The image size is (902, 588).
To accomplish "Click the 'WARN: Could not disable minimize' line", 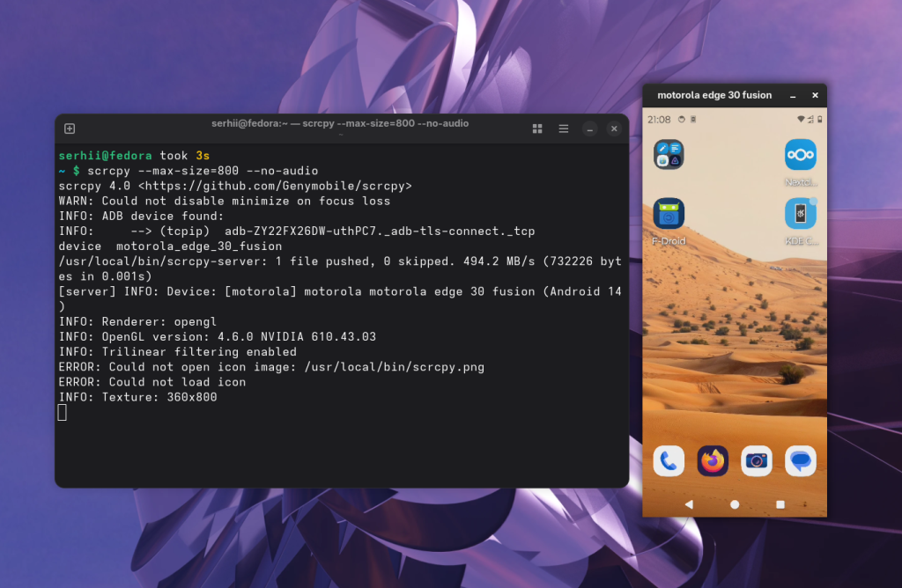I will coord(225,202).
